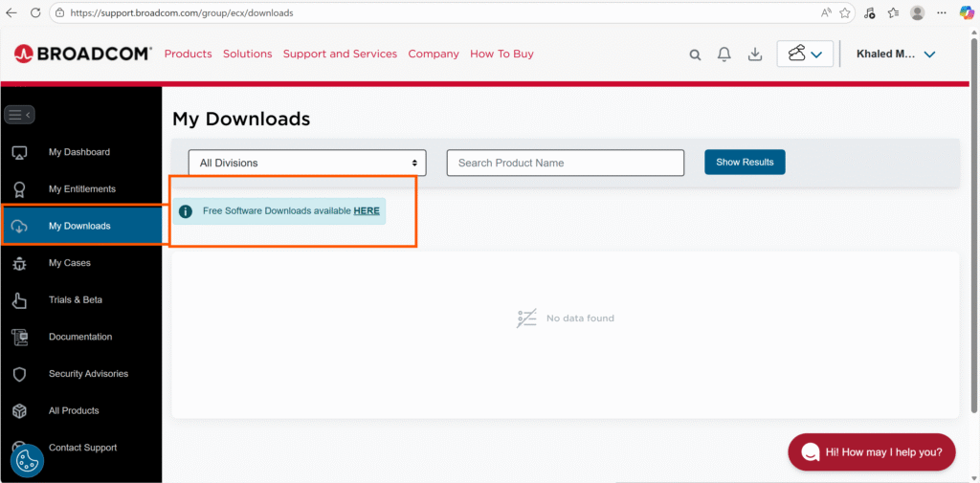Open the Products menu
Viewport: 980px width, 483px height.
[188, 54]
